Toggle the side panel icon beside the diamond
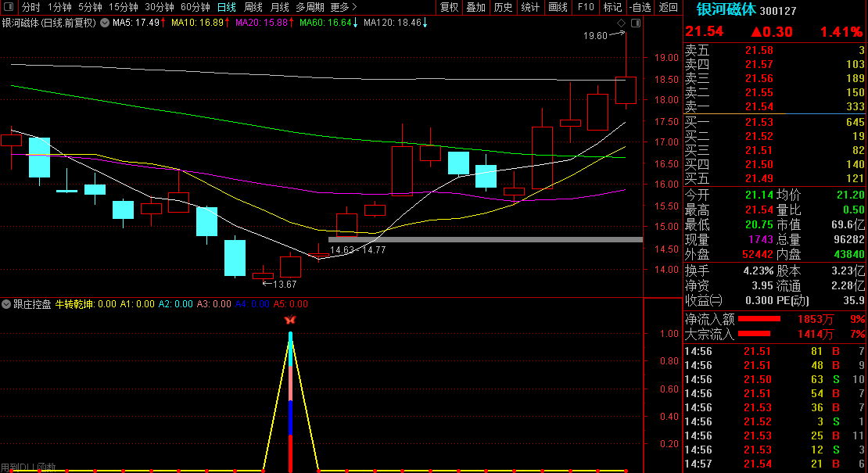Viewport: 868px width, 473px height. click(x=635, y=23)
